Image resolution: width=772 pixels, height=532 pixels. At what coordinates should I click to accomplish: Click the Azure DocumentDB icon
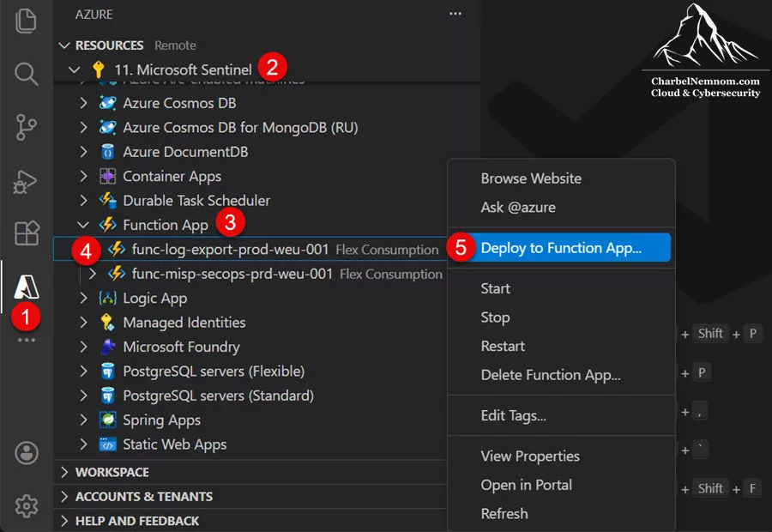coord(108,152)
